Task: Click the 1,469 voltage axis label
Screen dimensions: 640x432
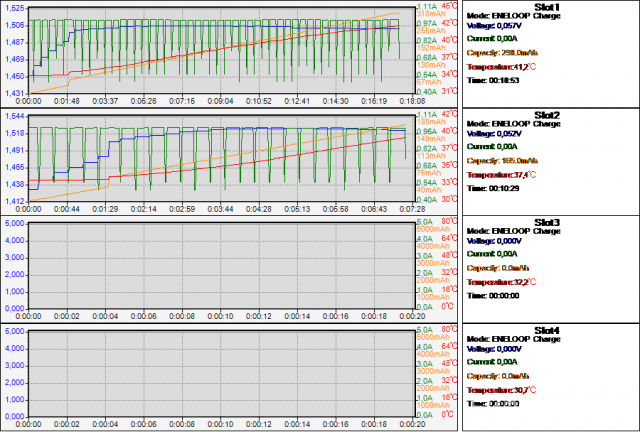Action: point(14,60)
